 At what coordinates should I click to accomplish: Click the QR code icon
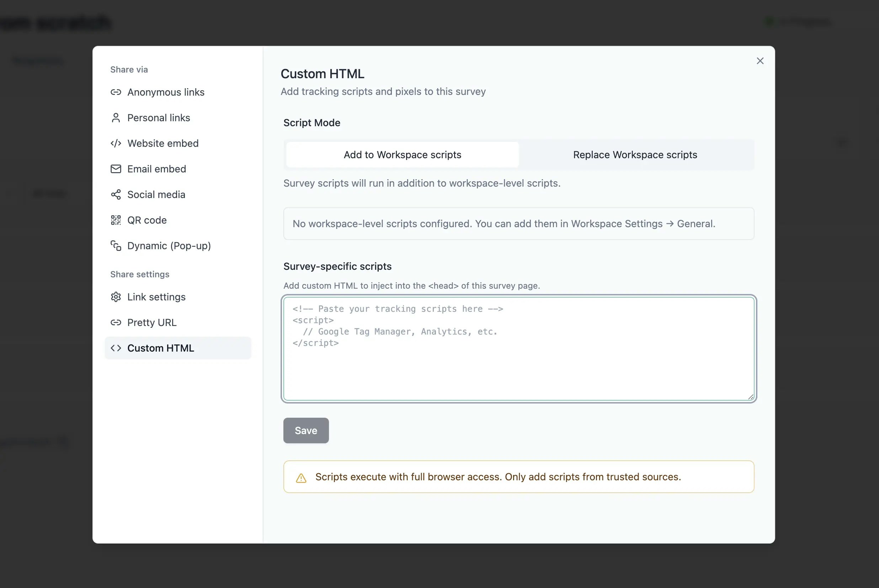tap(116, 220)
